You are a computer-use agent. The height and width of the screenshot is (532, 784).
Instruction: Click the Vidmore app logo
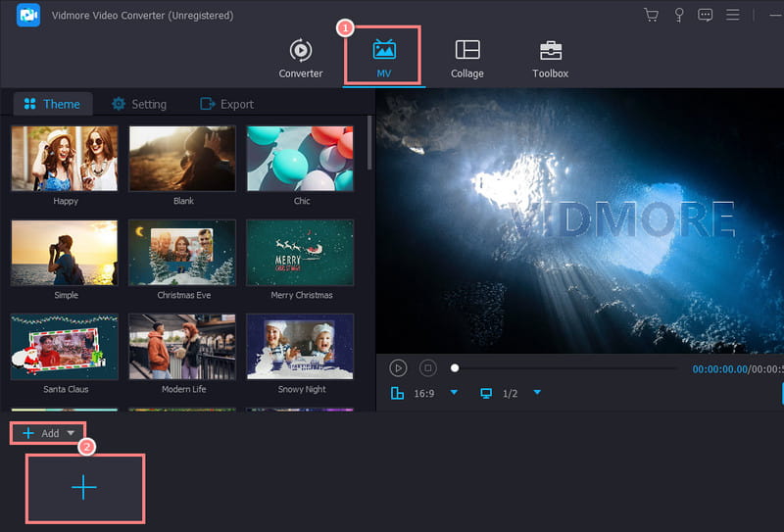(x=28, y=16)
